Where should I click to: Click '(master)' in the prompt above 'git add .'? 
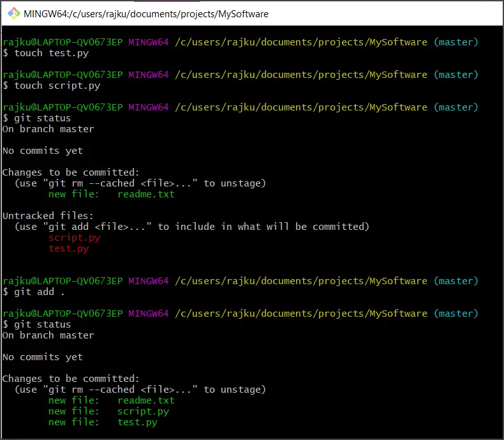[456, 281]
